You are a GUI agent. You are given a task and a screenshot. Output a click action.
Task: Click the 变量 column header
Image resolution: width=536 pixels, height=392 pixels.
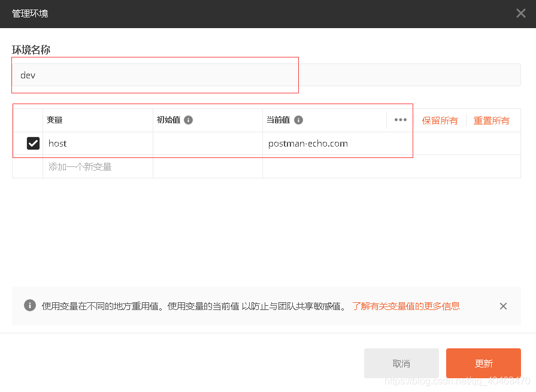(x=54, y=120)
